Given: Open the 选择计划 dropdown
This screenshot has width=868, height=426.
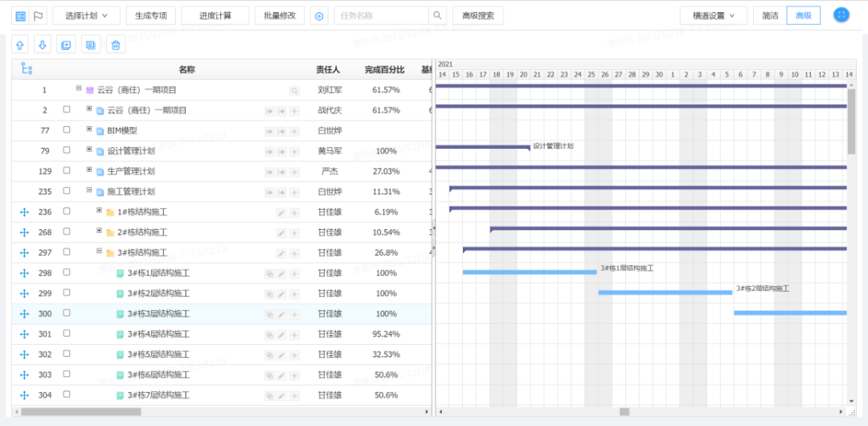Looking at the screenshot, I should click(x=86, y=15).
